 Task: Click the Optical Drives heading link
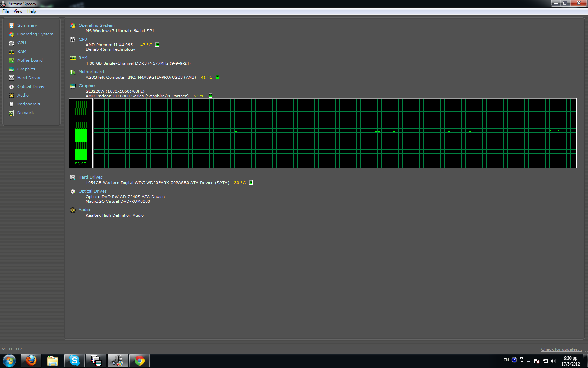point(93,191)
